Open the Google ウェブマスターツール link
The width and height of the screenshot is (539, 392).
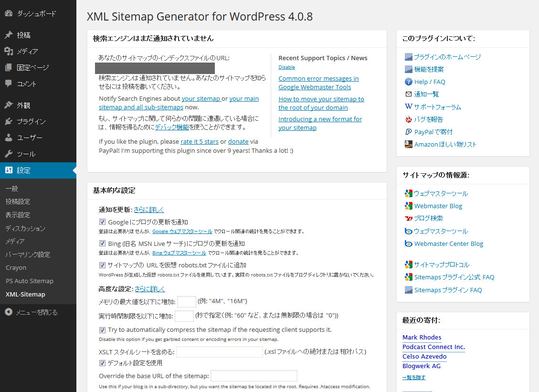click(182, 232)
